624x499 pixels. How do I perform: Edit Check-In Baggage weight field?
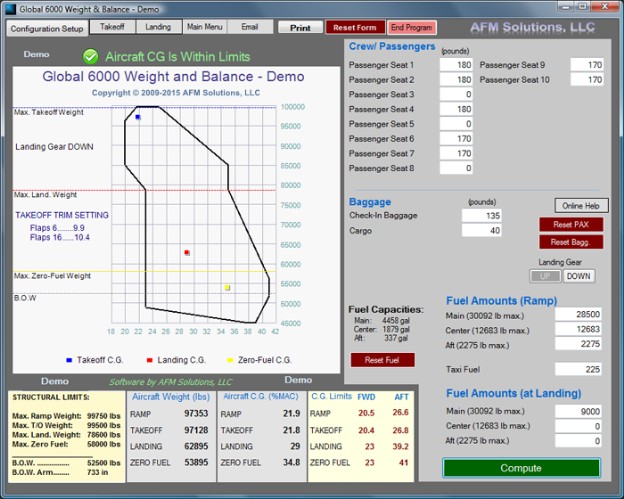click(482, 216)
